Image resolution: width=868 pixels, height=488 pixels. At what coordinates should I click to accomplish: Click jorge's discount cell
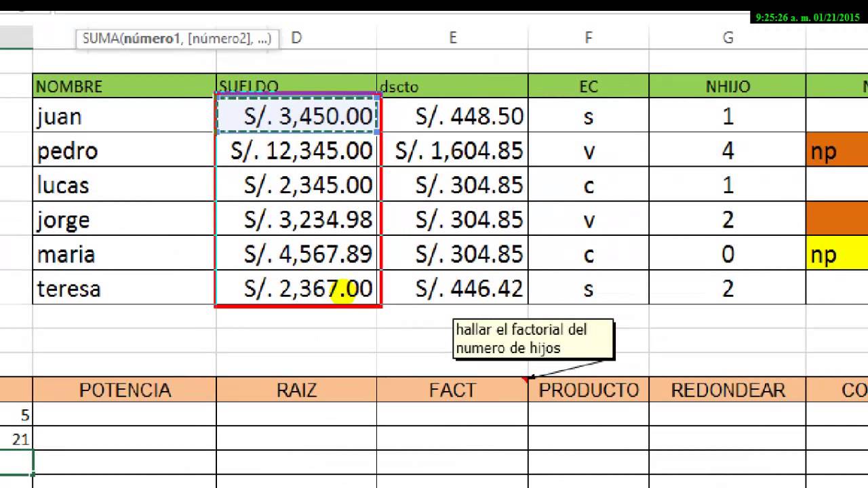(x=452, y=220)
